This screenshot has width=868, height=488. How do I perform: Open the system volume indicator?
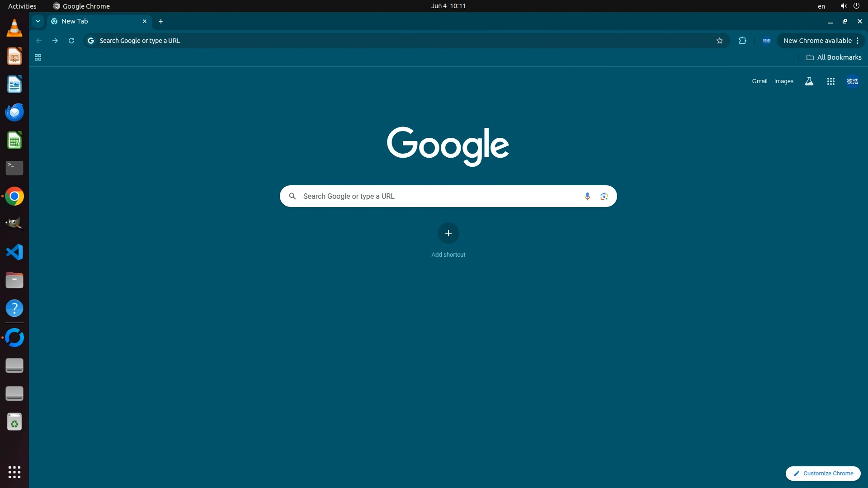[843, 6]
